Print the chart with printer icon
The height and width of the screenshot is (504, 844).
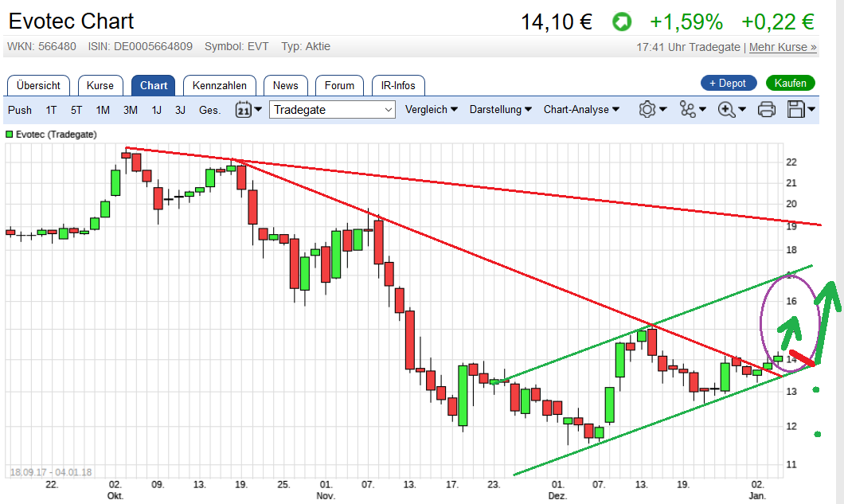click(767, 109)
